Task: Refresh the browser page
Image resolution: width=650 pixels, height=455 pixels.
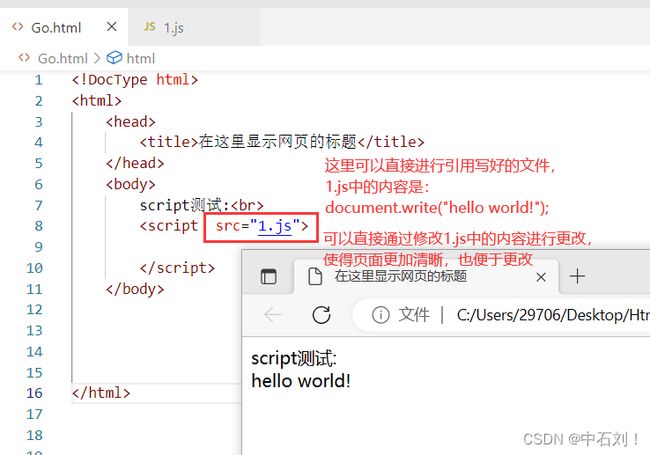Action: click(321, 315)
